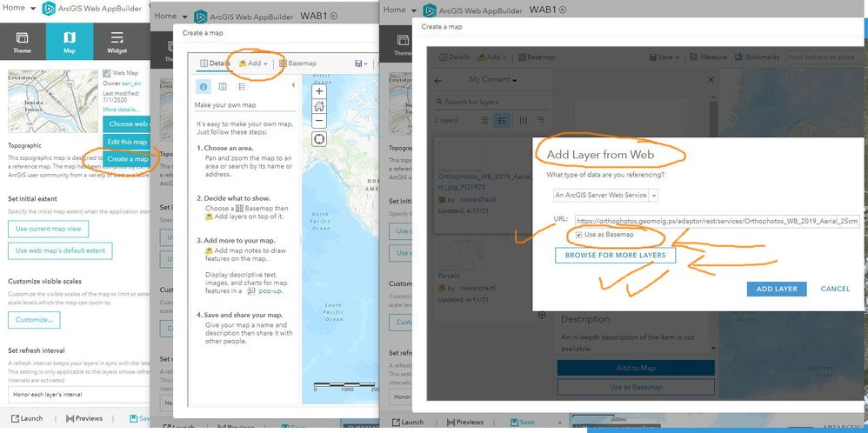Open the Theme tab in left window
868x433 pixels.
pos(22,42)
